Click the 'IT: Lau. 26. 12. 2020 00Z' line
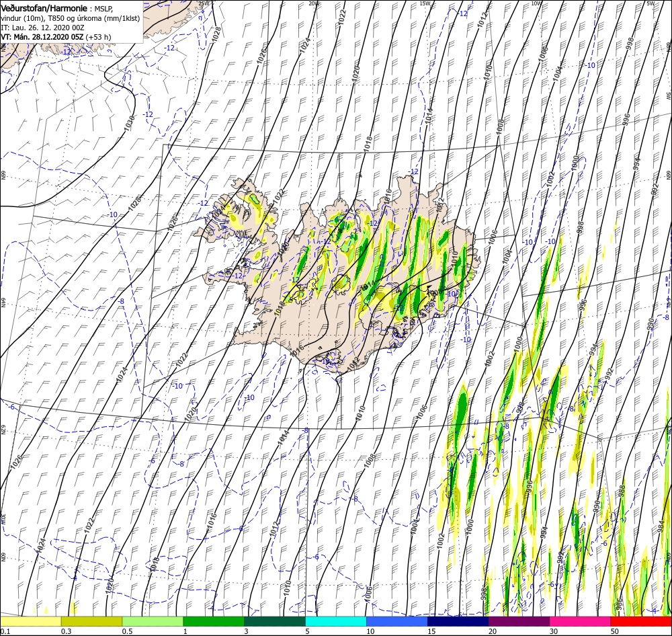The image size is (672, 636). [42, 28]
